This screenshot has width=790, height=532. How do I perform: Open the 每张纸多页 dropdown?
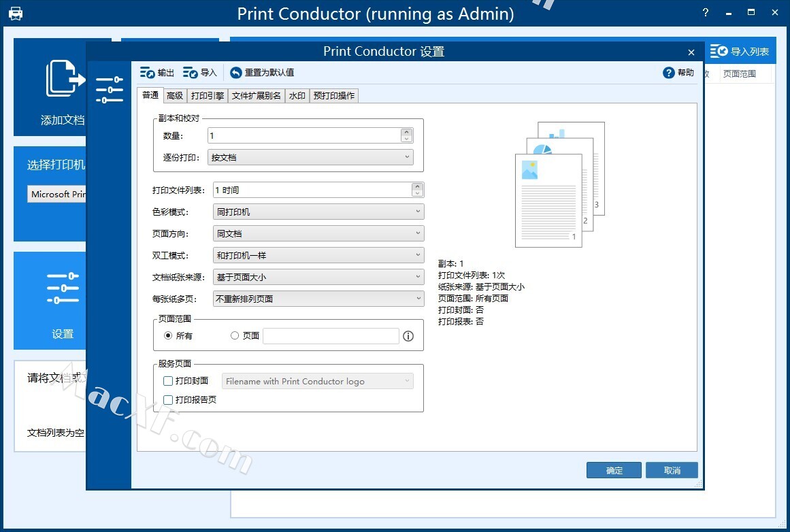tap(318, 299)
